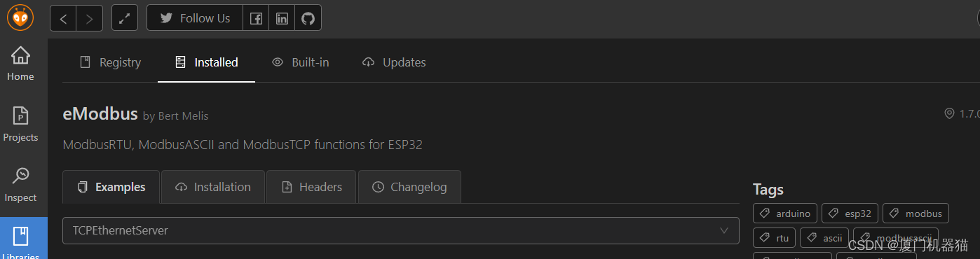Open Home in the sidebar
980x259 pixels.
click(20, 64)
